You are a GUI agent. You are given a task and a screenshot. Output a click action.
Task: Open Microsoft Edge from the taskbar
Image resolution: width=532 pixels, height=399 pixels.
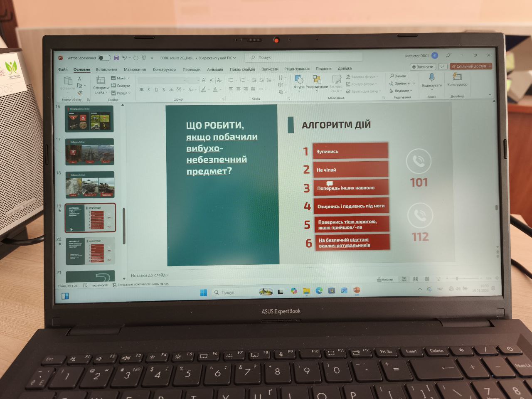pos(319,291)
